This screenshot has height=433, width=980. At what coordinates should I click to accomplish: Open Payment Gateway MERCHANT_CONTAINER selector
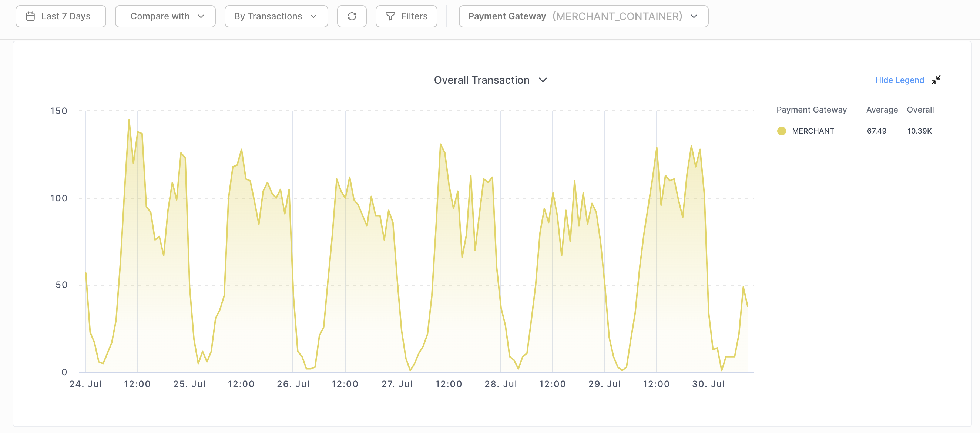[x=583, y=16]
